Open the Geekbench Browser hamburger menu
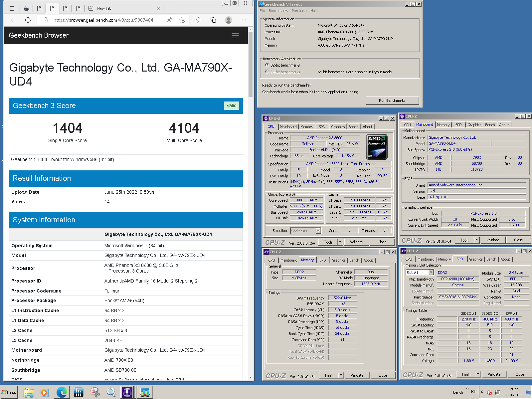The height and width of the screenshot is (399, 532). [x=235, y=36]
